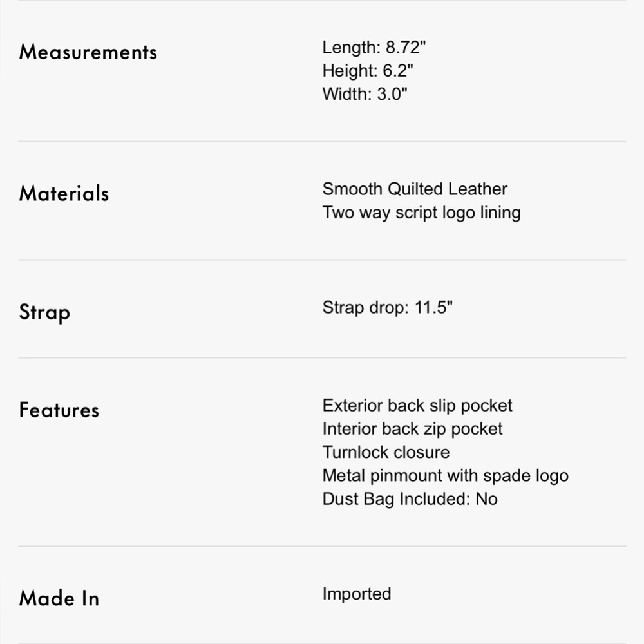Select the Turnlock closure feature text
The width and height of the screenshot is (644, 644).
[x=386, y=452]
